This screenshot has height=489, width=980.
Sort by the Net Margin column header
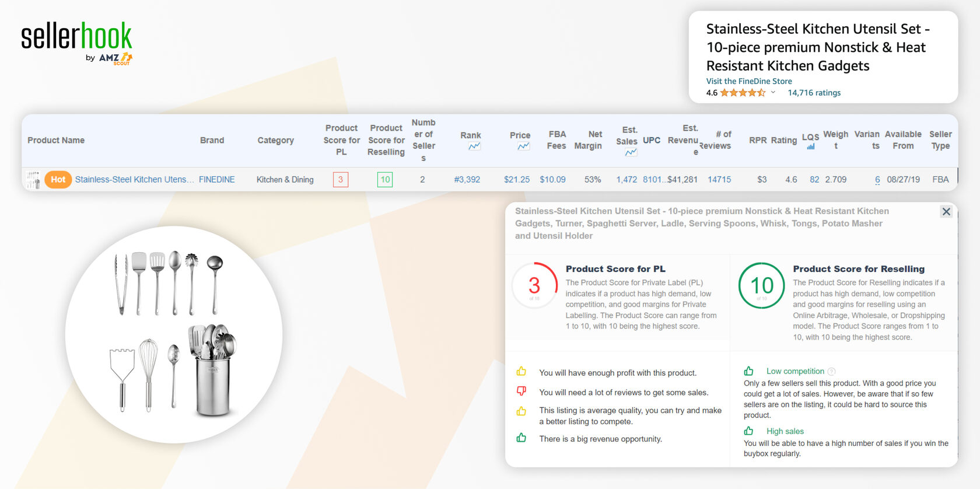(x=588, y=140)
